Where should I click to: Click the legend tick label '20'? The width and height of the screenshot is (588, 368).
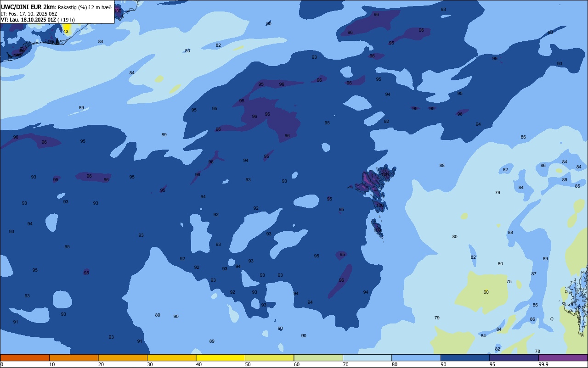[x=101, y=364]
